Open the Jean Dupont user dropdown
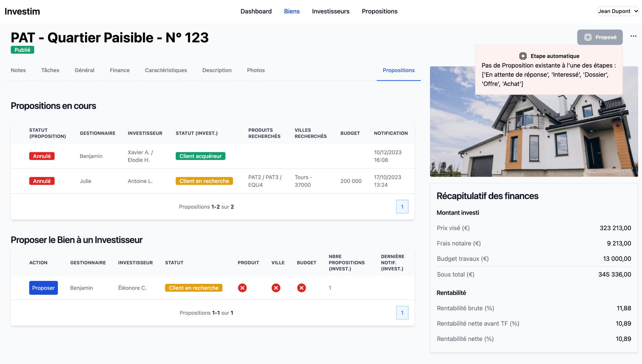 (617, 11)
